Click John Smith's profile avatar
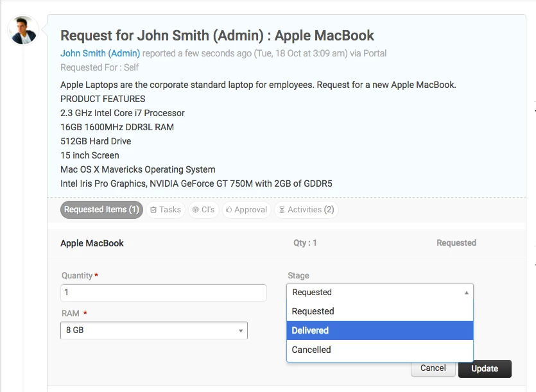Image resolution: width=536 pixels, height=392 pixels. (x=23, y=30)
